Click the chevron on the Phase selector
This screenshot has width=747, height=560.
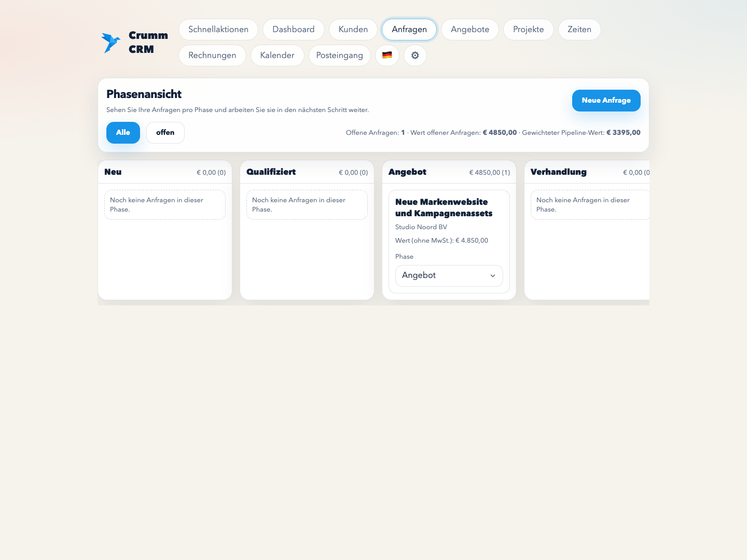[x=492, y=276]
